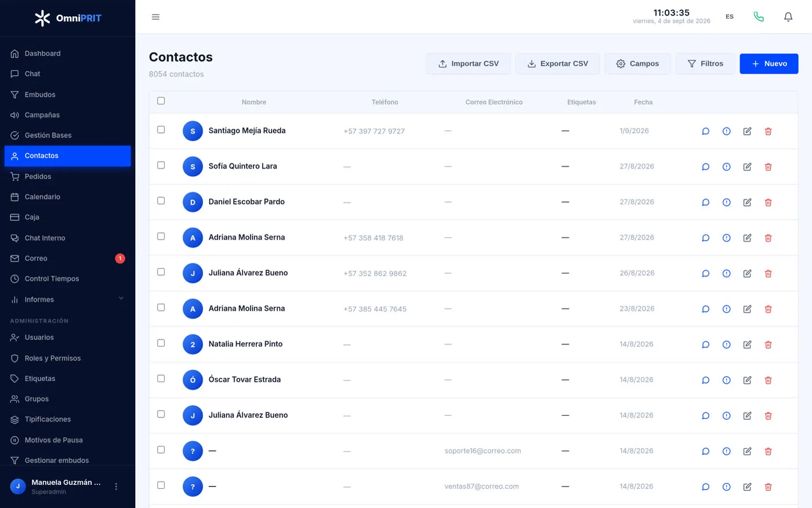The height and width of the screenshot is (508, 812).
Task: Delete contact Natalia Herrera Pinto
Action: click(x=768, y=344)
